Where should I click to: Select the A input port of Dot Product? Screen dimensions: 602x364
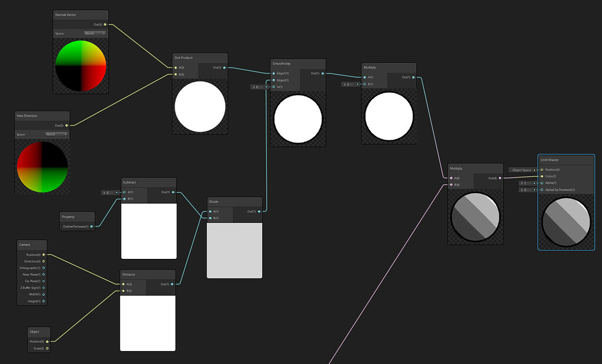coord(175,68)
